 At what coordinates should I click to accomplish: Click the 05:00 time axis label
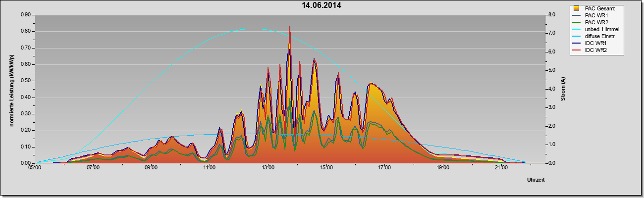point(35,168)
